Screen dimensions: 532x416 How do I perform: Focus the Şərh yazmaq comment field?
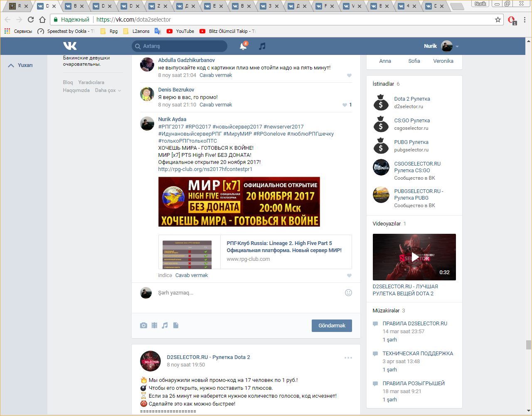click(249, 293)
